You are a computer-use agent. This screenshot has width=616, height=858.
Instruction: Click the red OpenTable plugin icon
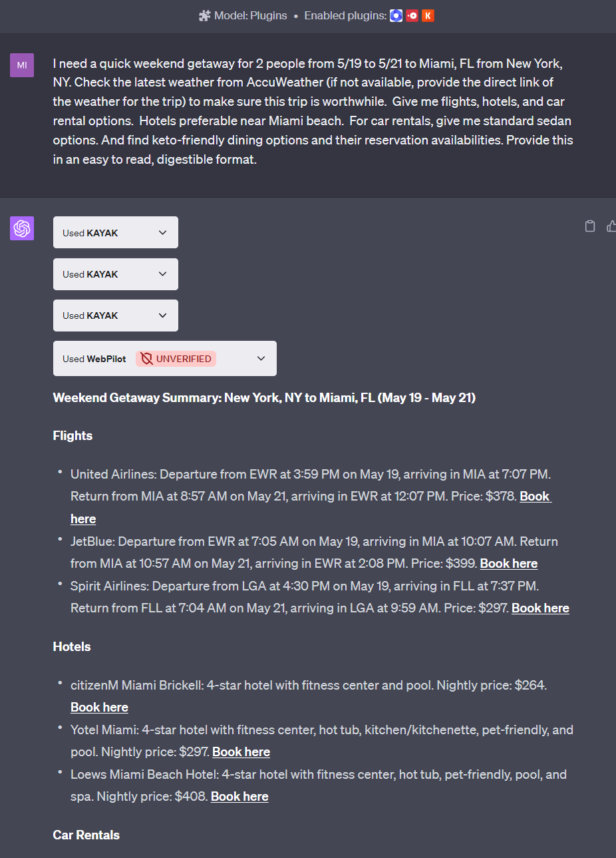[412, 15]
